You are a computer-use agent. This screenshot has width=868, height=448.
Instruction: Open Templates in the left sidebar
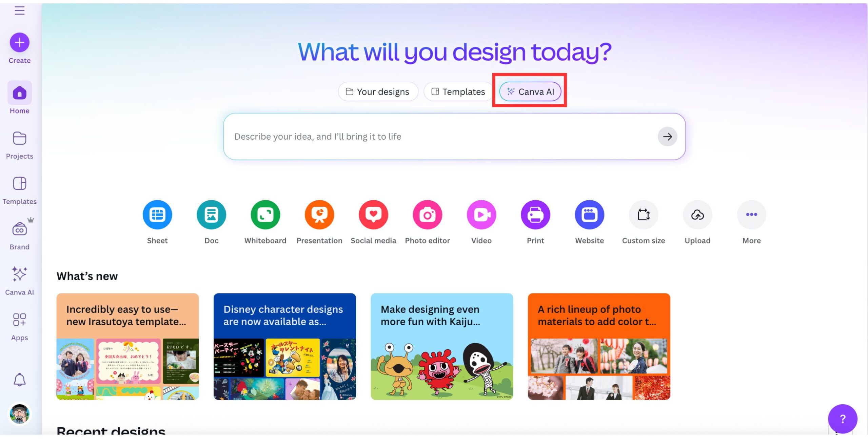click(19, 190)
